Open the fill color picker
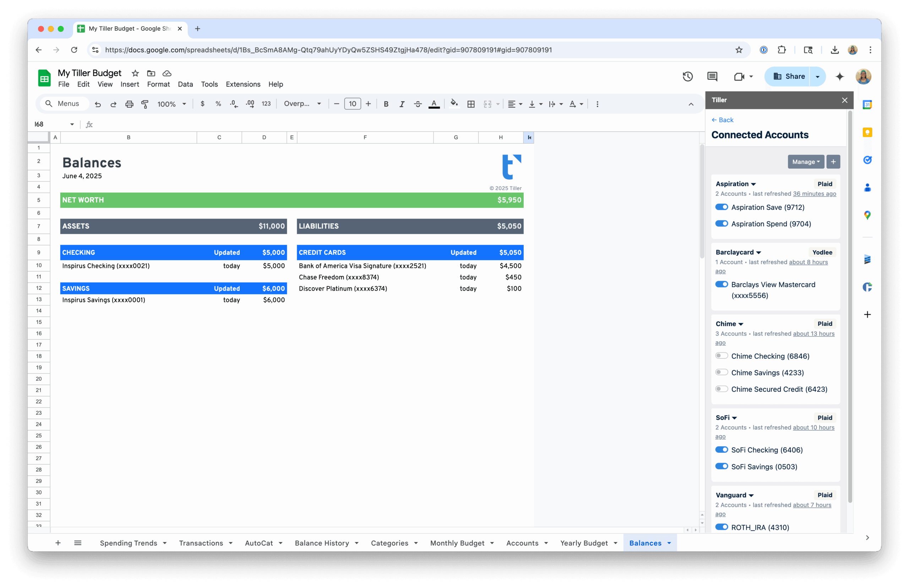This screenshot has width=909, height=588. tap(454, 104)
